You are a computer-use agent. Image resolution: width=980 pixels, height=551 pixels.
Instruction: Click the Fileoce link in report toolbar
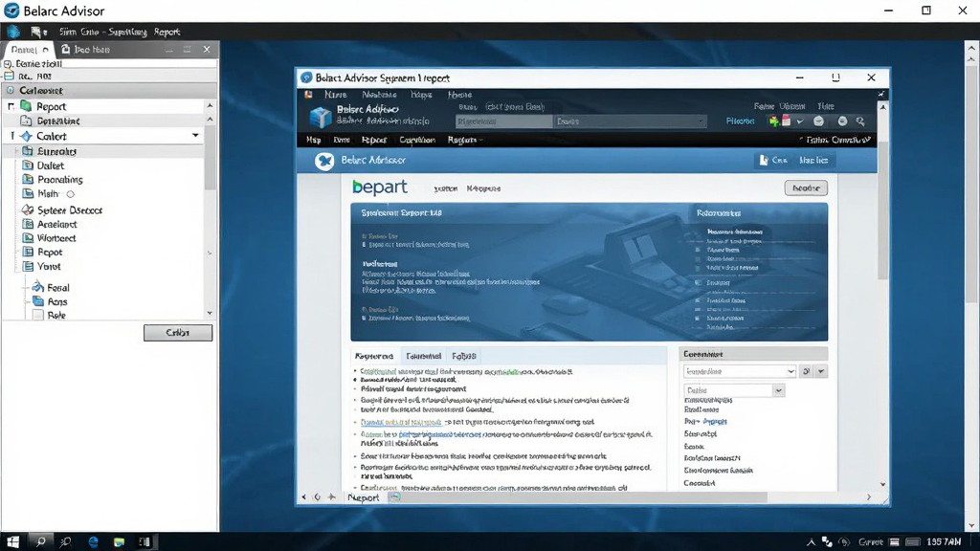(740, 121)
